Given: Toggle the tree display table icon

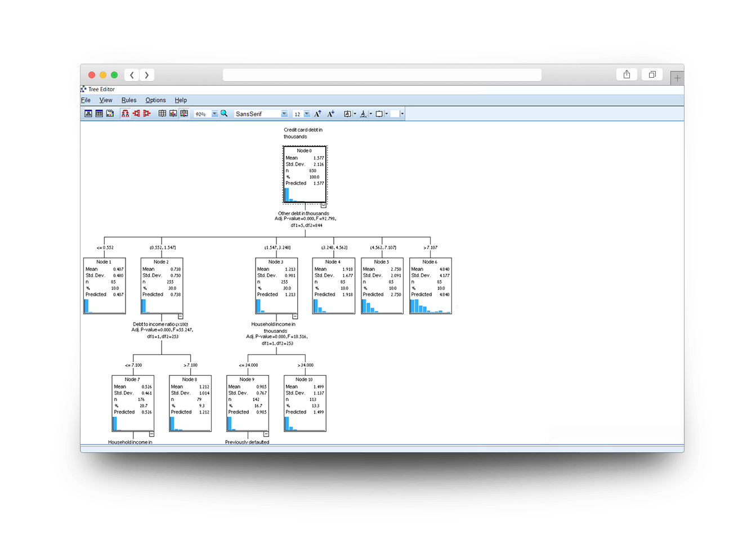Looking at the screenshot, I should pyautogui.click(x=162, y=113).
